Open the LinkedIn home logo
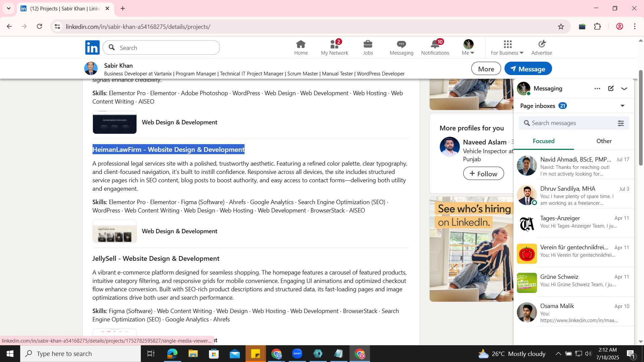The width and height of the screenshot is (644, 362). (92, 48)
